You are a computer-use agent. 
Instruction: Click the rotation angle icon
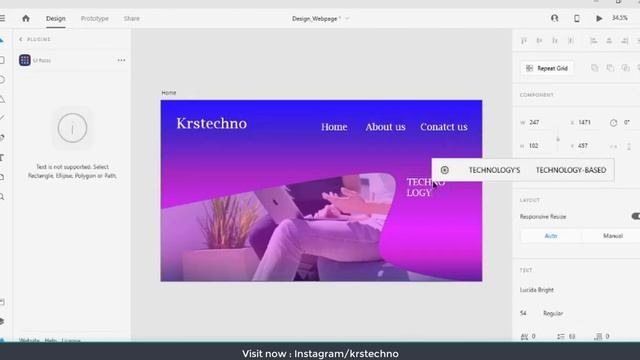pos(613,122)
